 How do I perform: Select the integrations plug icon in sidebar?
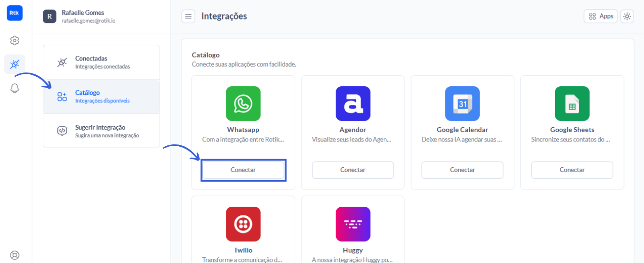point(15,64)
